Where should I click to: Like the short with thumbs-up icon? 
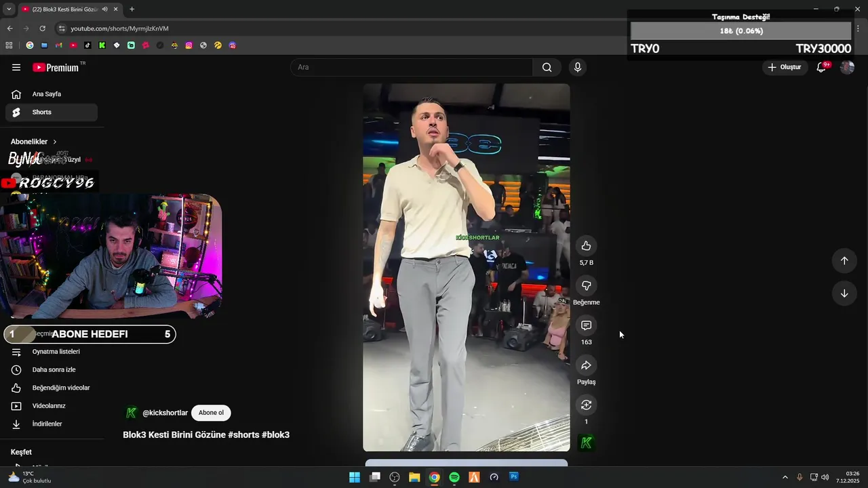587,246
